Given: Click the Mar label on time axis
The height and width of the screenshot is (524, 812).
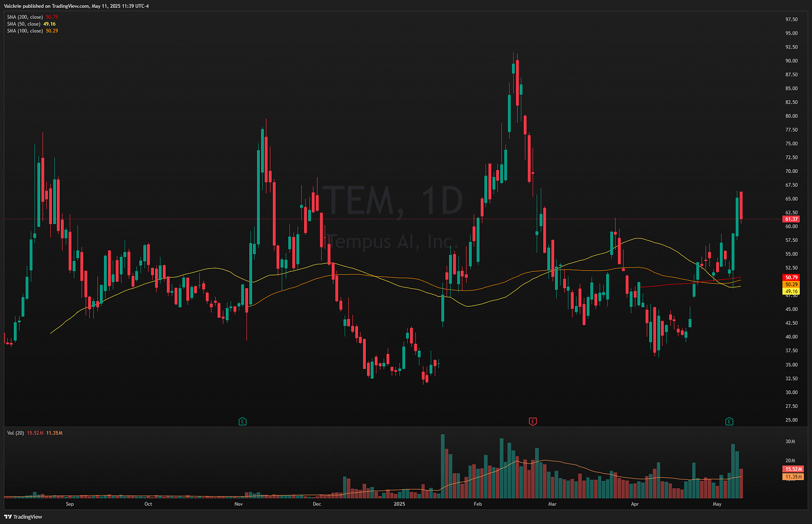Looking at the screenshot, I should click(552, 504).
